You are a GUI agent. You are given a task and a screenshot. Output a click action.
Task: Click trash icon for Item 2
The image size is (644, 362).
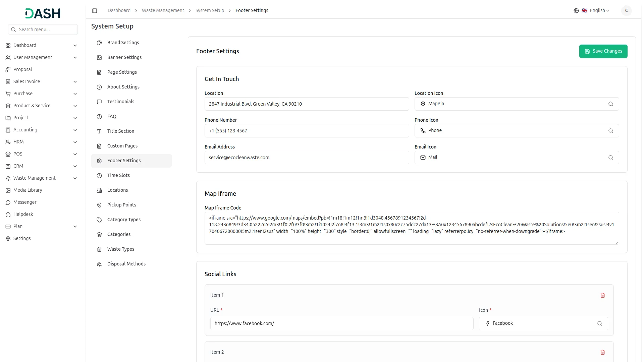click(602, 352)
